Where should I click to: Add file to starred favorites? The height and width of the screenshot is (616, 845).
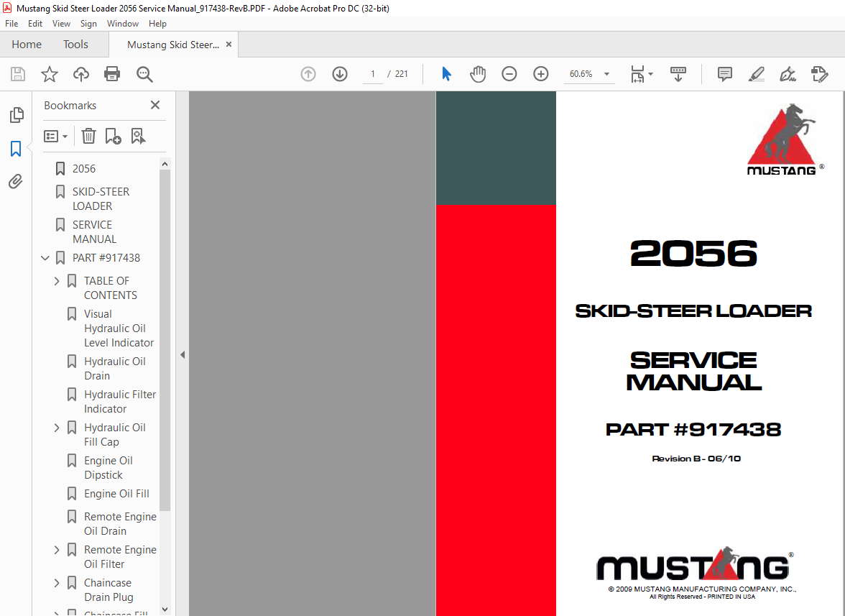pos(50,74)
